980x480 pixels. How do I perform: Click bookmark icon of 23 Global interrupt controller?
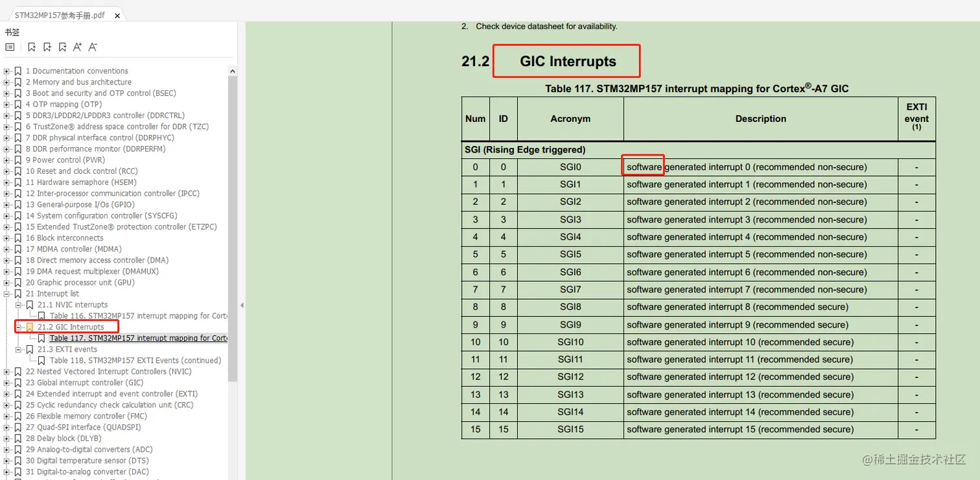pyautogui.click(x=18, y=383)
